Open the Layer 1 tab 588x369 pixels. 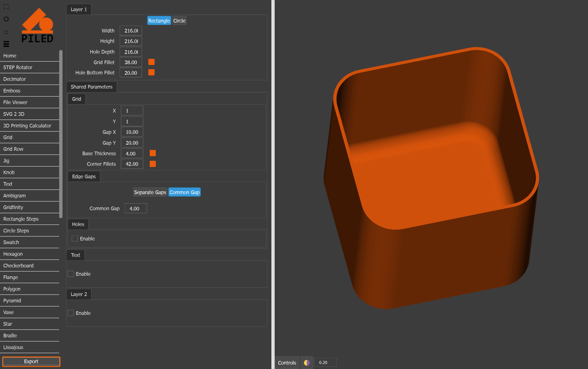coord(79,9)
